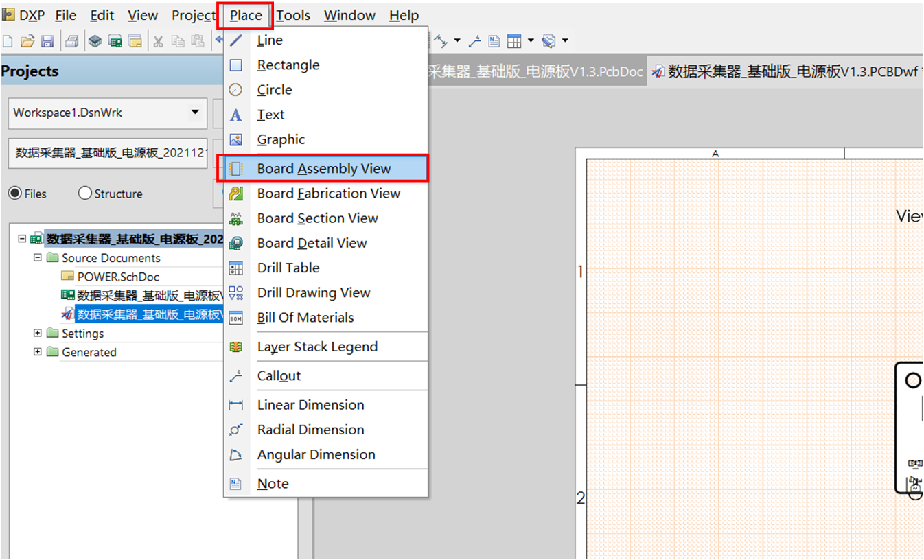Choose Board Section View menu entry
The image size is (924, 560).
(326, 218)
